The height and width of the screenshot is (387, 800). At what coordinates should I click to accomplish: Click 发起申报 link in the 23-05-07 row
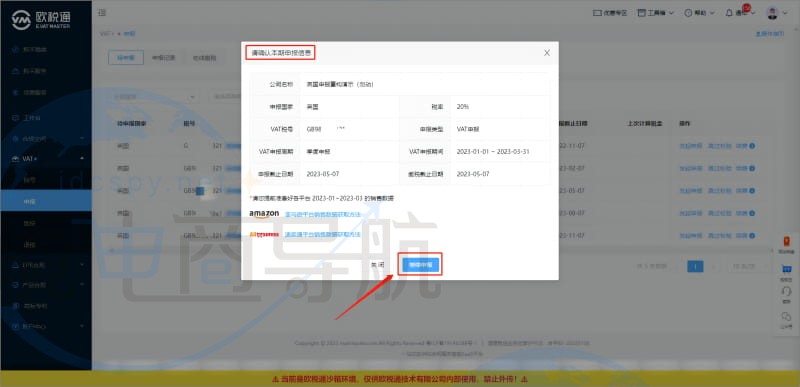[690, 191]
